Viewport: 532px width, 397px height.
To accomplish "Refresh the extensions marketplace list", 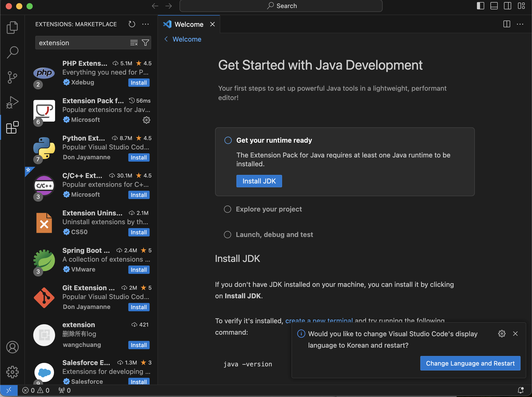I will tap(132, 24).
